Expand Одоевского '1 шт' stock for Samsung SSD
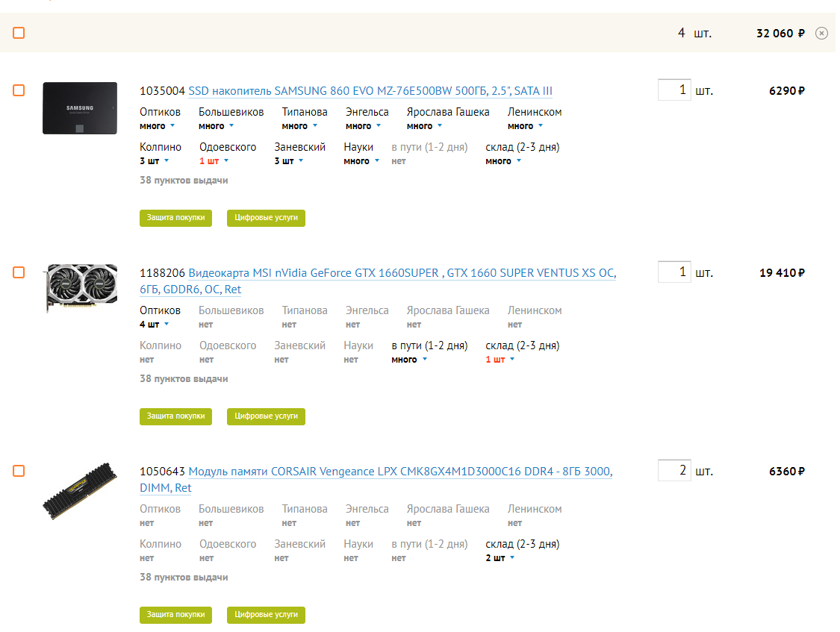The height and width of the screenshot is (632, 840). 214,161
